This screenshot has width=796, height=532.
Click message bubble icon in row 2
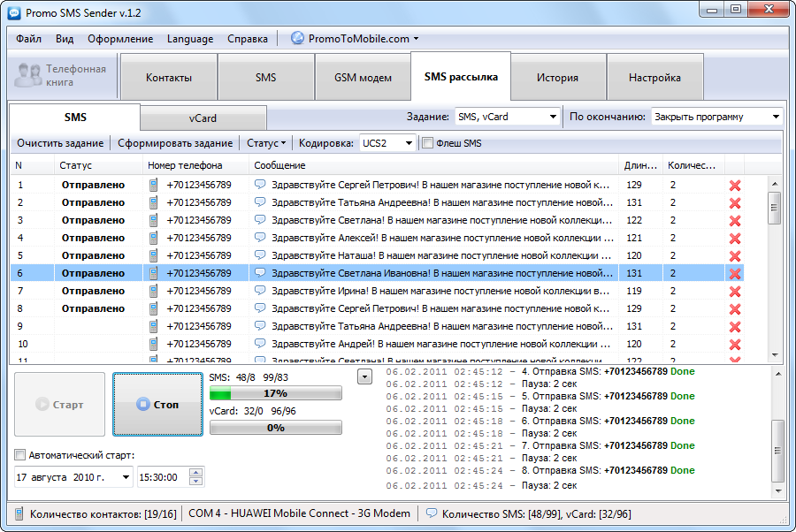tap(260, 201)
